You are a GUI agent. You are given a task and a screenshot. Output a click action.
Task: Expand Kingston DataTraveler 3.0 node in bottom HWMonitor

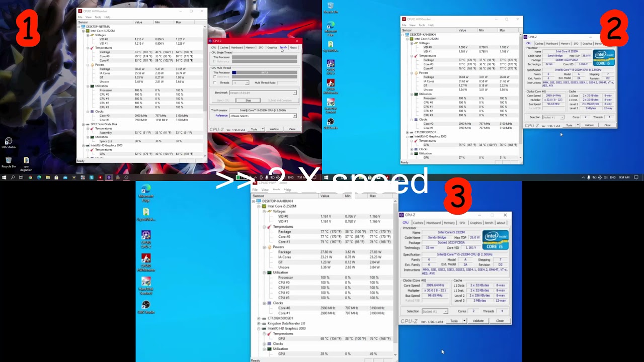coord(259,323)
